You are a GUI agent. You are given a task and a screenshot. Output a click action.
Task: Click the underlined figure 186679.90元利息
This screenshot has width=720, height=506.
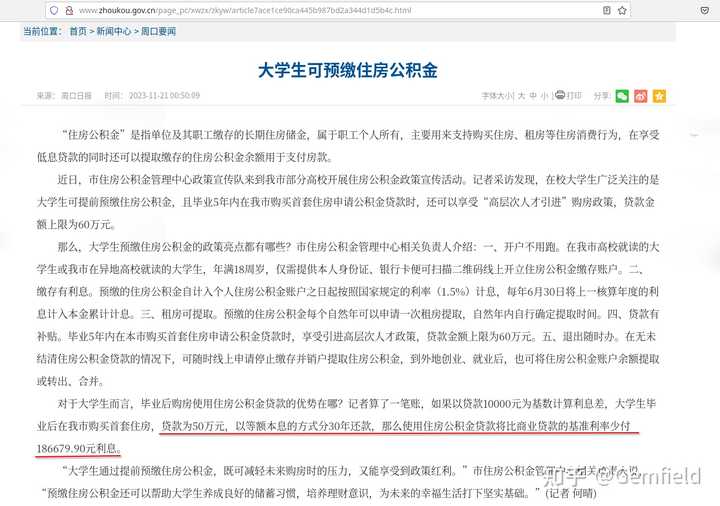(x=79, y=448)
